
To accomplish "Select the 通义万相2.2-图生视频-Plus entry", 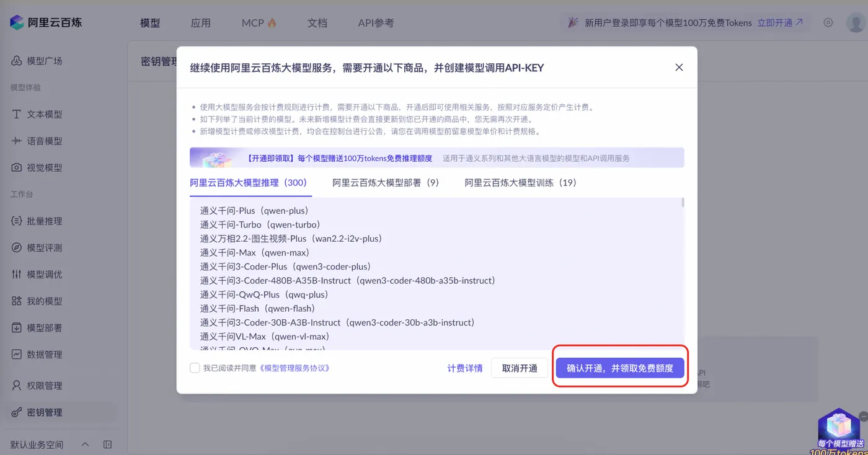I will tap(291, 238).
